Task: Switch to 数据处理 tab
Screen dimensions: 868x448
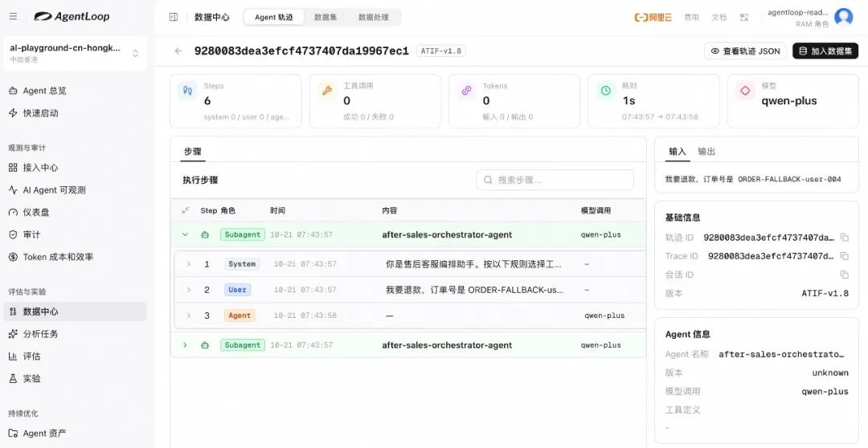Action: pyautogui.click(x=373, y=17)
